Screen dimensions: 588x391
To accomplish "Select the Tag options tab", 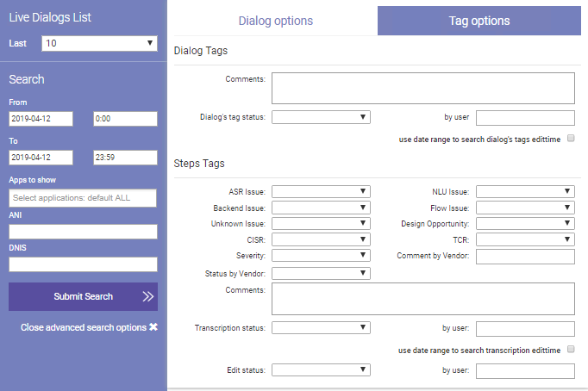I will (479, 21).
